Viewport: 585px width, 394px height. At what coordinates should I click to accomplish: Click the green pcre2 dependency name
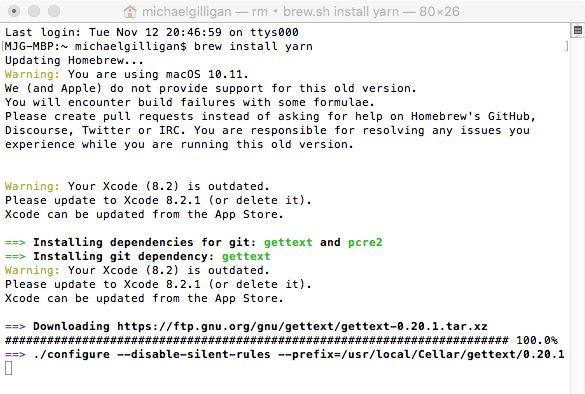[x=365, y=243]
